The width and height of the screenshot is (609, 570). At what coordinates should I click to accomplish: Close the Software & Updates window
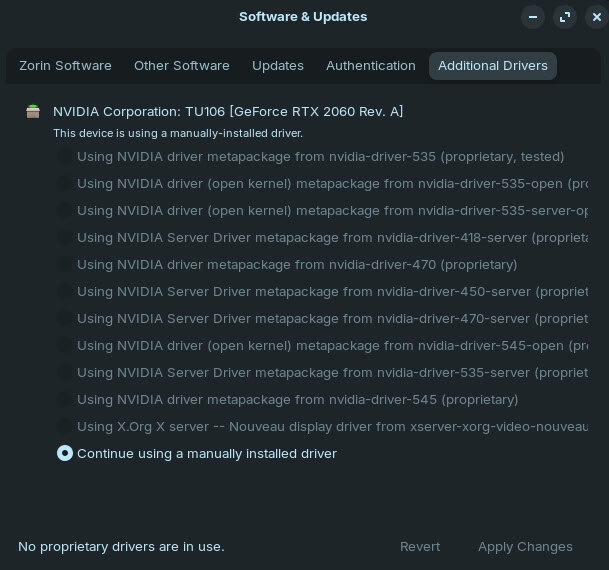tap(597, 17)
